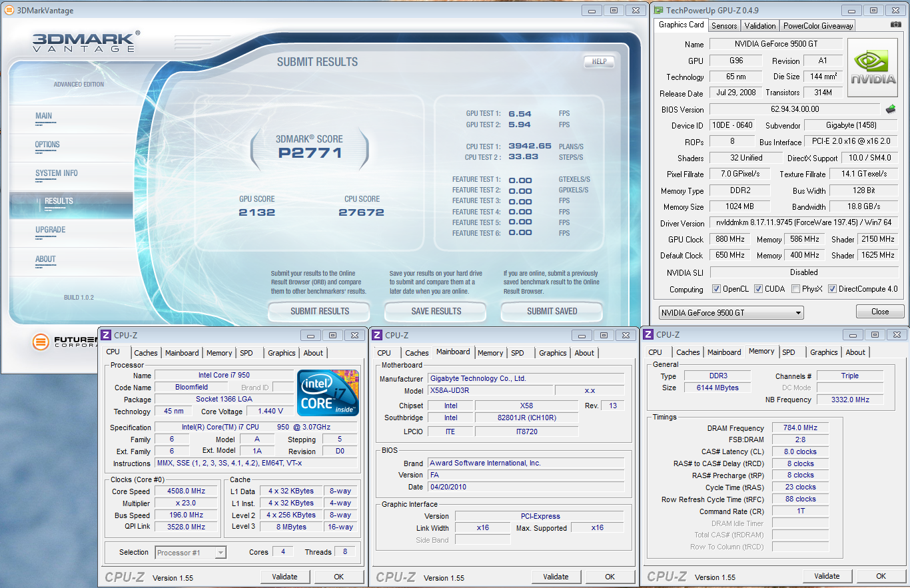Click the NVIDIA SLI Disabled field

point(803,272)
